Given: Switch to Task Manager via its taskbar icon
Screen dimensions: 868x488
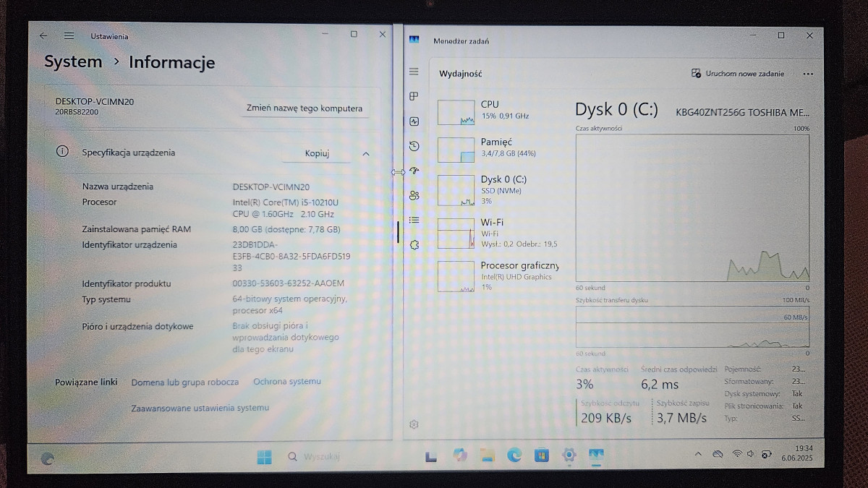Looking at the screenshot, I should [x=596, y=455].
